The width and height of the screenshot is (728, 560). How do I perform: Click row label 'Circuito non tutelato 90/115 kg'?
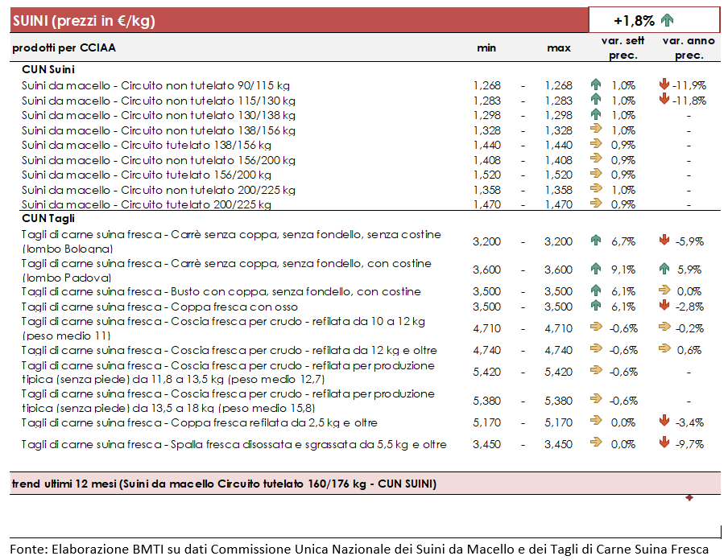pos(155,86)
